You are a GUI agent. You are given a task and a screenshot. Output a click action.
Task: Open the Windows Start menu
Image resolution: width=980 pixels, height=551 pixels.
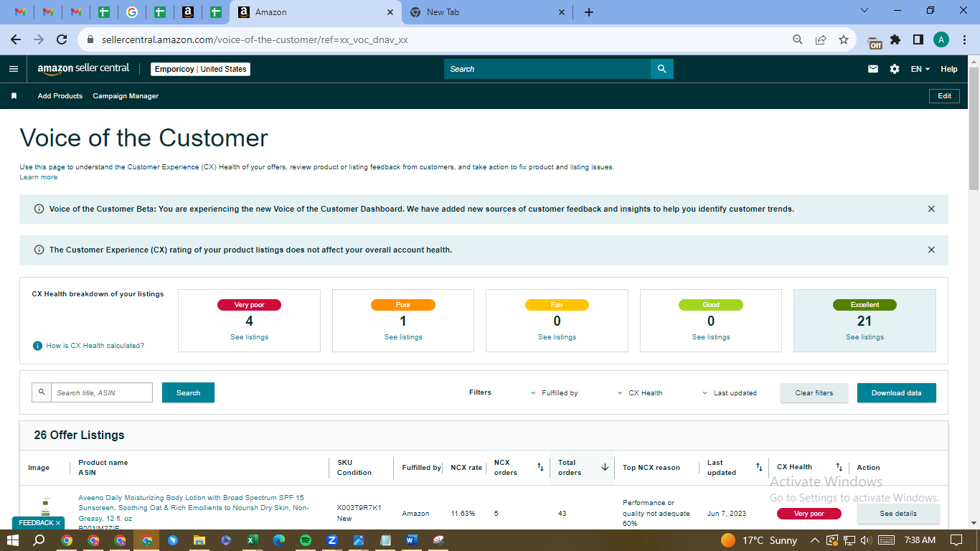13,540
